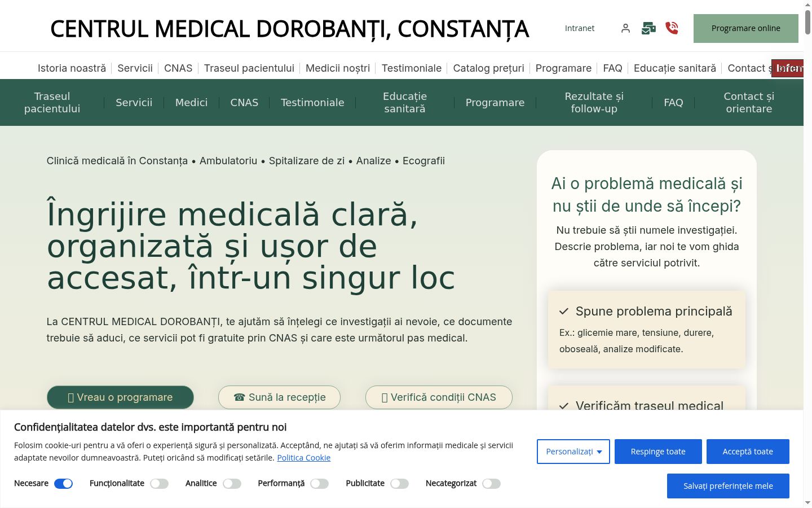Click checkmark beside Verificăm traseul medical
This screenshot has width=812, height=508.
(564, 405)
